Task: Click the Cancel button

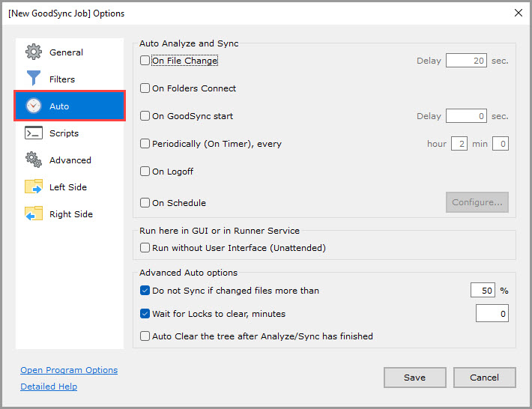Action: 484,378
